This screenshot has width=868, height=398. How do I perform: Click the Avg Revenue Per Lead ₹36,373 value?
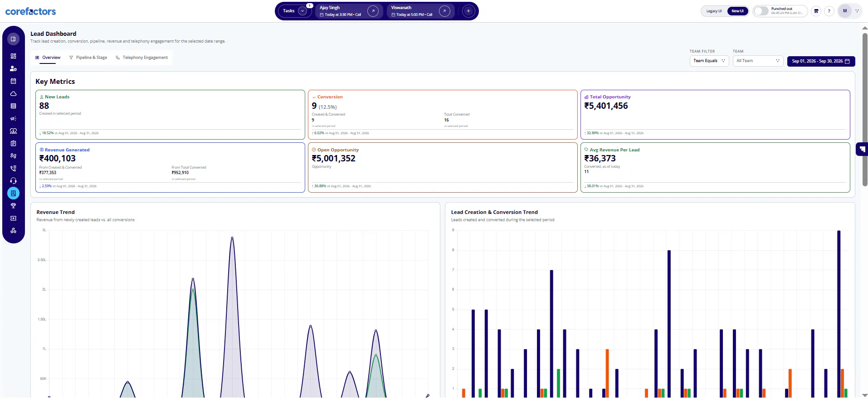[600, 159]
